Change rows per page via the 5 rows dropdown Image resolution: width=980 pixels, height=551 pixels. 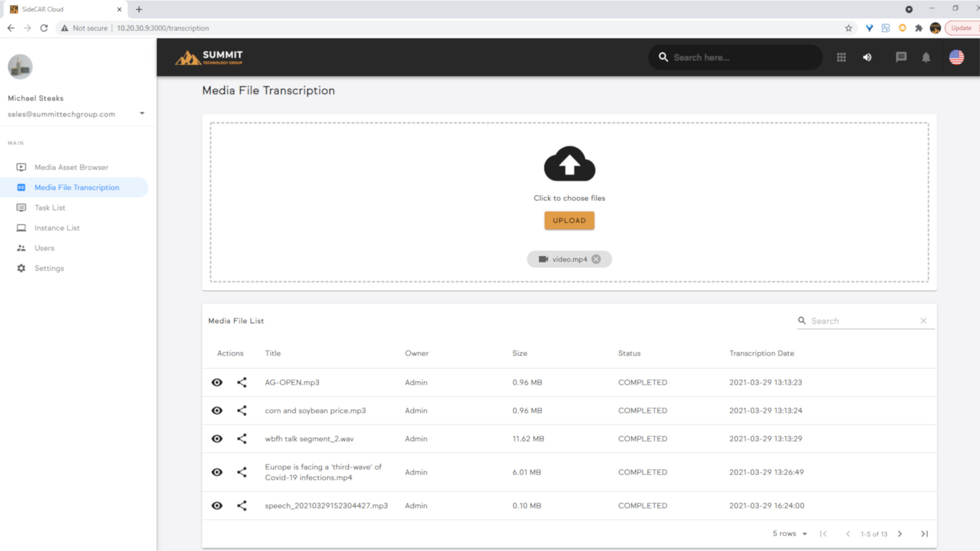click(x=789, y=533)
